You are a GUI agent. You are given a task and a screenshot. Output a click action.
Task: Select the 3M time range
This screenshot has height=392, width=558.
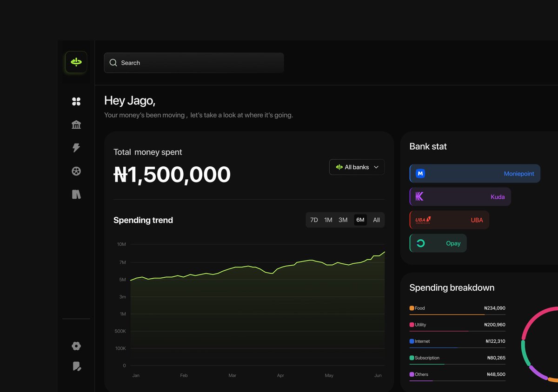coord(343,220)
